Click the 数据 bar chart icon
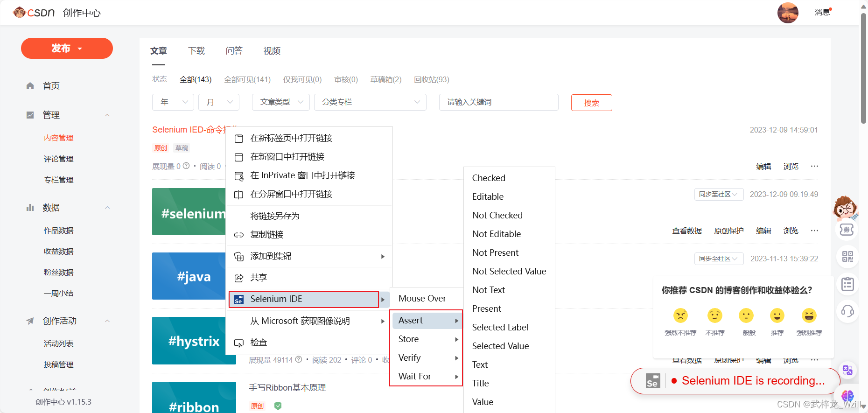This screenshot has height=413, width=868. click(30, 208)
